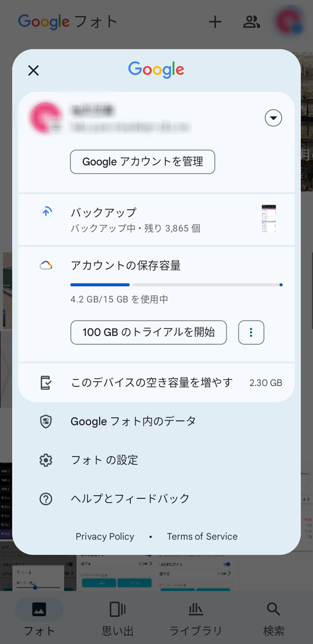Open the Terms of Service link
The width and height of the screenshot is (313, 644).
pyautogui.click(x=202, y=536)
